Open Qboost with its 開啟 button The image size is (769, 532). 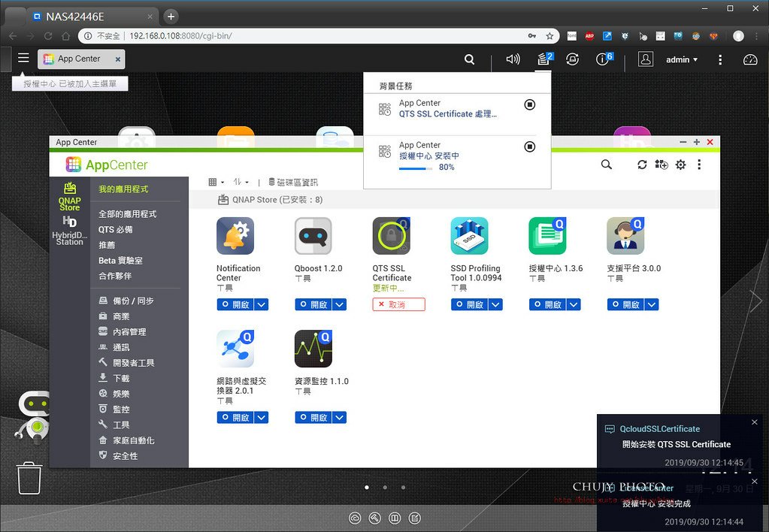click(313, 304)
